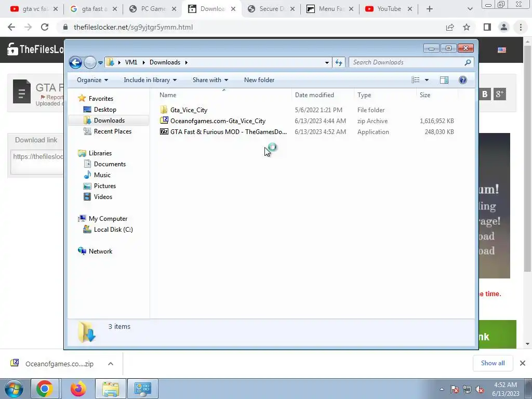Click the Chrome taskbar icon
532x399 pixels.
tap(45, 389)
